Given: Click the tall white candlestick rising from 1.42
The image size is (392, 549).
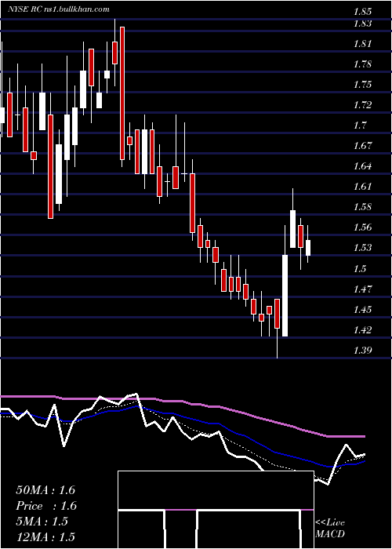Looking at the screenshot, I should click(x=285, y=296).
